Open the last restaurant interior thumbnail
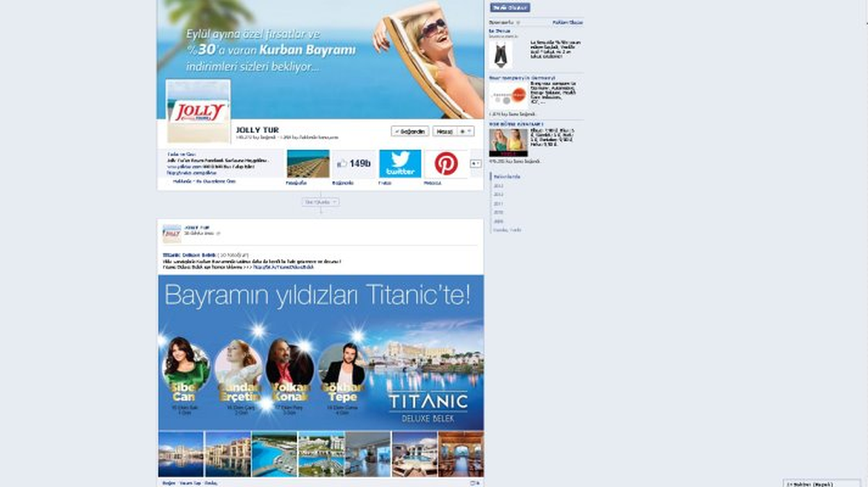 (x=461, y=454)
